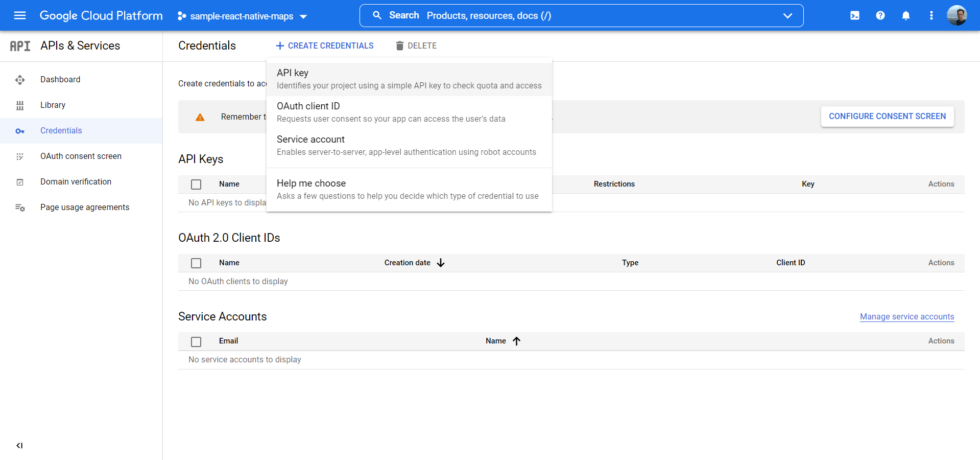Open the notifications bell
980x460 pixels.
pos(905,15)
